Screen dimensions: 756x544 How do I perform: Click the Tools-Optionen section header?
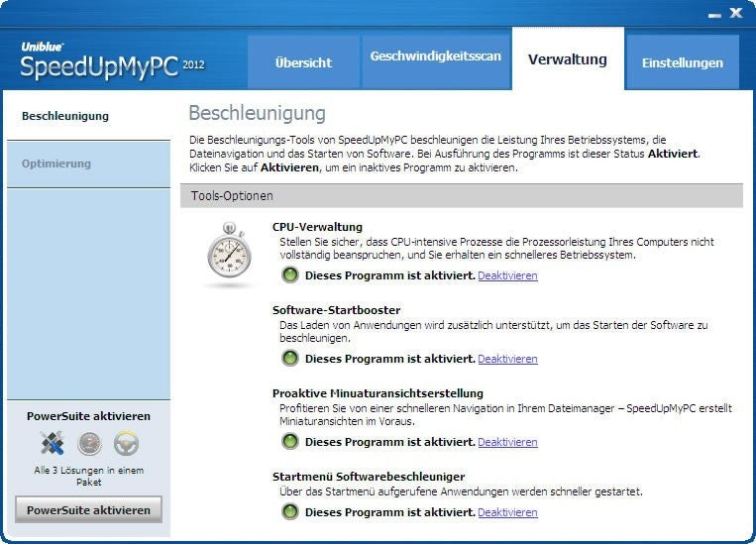click(x=462, y=196)
